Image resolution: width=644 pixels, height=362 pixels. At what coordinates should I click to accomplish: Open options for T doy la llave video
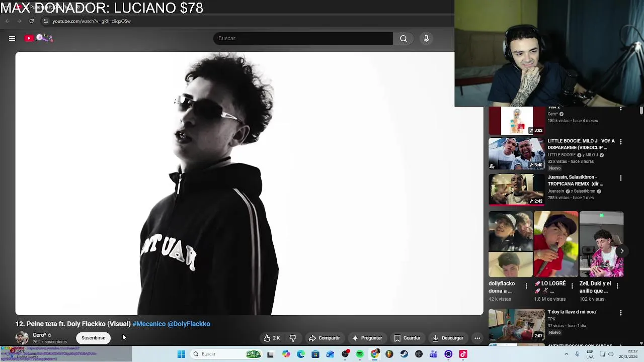point(621,313)
